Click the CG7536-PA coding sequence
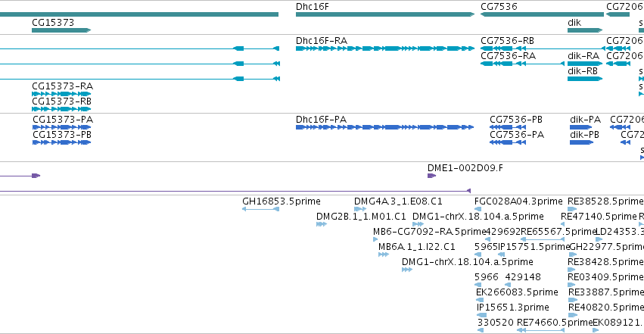The width and height of the screenshot is (644, 334). click(508, 142)
